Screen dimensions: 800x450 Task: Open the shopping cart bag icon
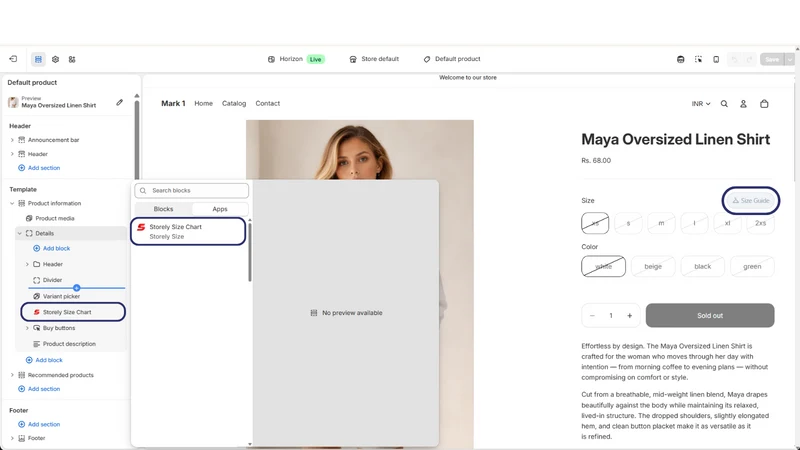click(764, 104)
